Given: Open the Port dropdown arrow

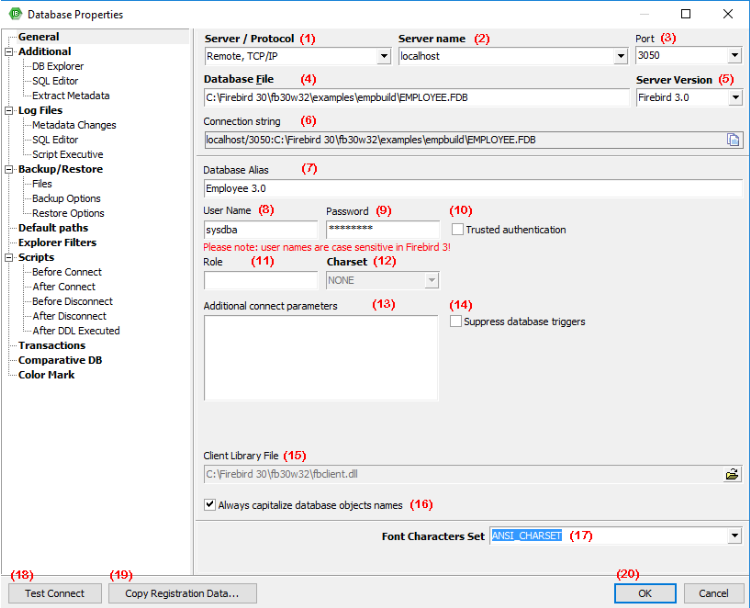Looking at the screenshot, I should [x=735, y=55].
